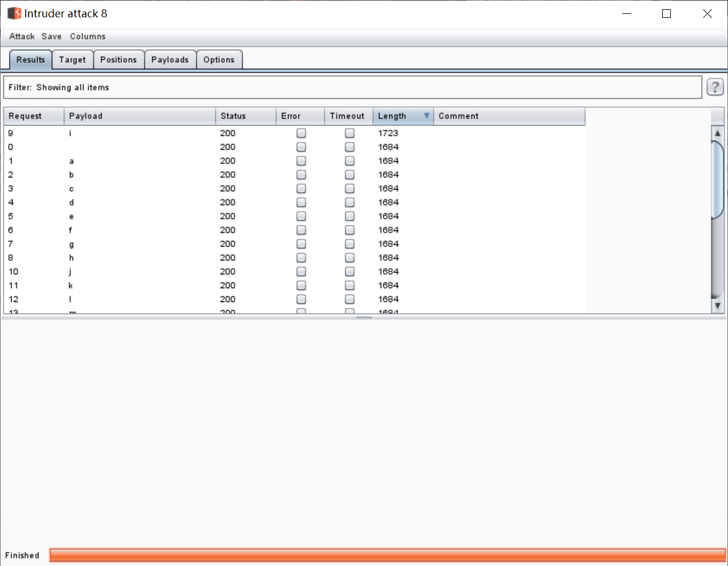Image resolution: width=728 pixels, height=566 pixels.
Task: Select request number 11 cell
Action: (x=13, y=285)
